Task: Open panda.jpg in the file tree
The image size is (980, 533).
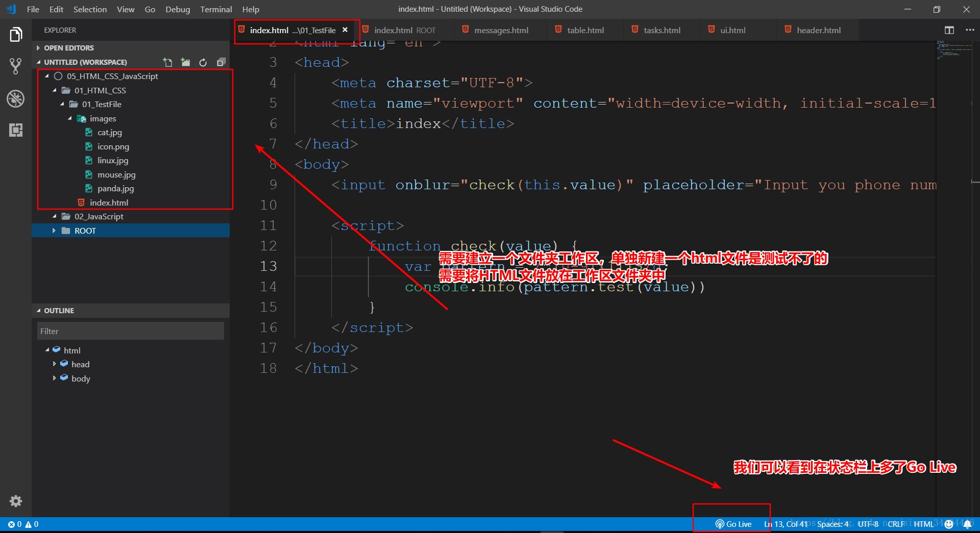Action: pyautogui.click(x=115, y=189)
